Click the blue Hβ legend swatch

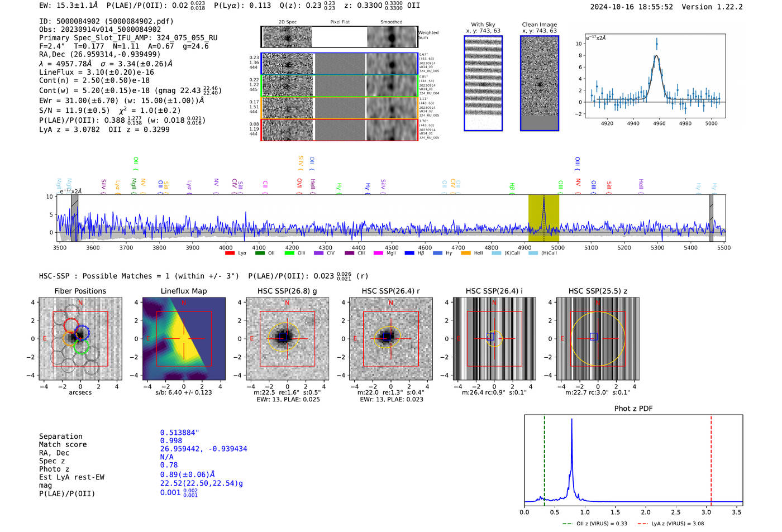click(409, 253)
